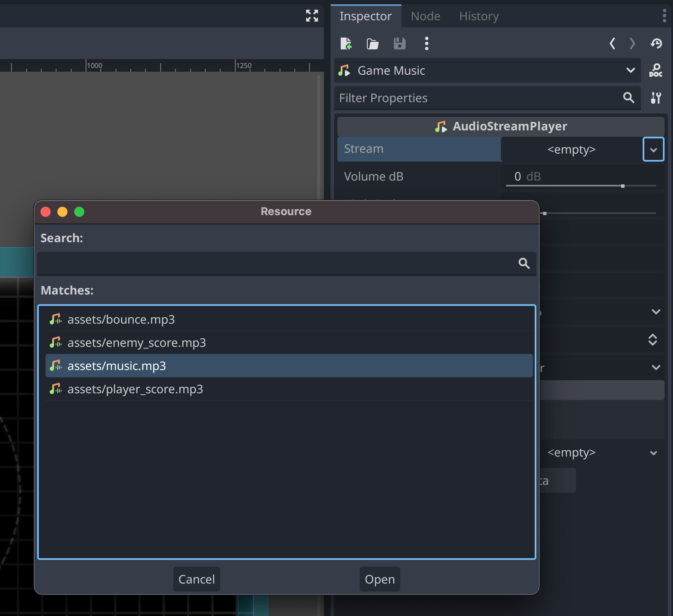This screenshot has height=616, width=673.
Task: Click the Stream empty value field
Action: (x=571, y=149)
